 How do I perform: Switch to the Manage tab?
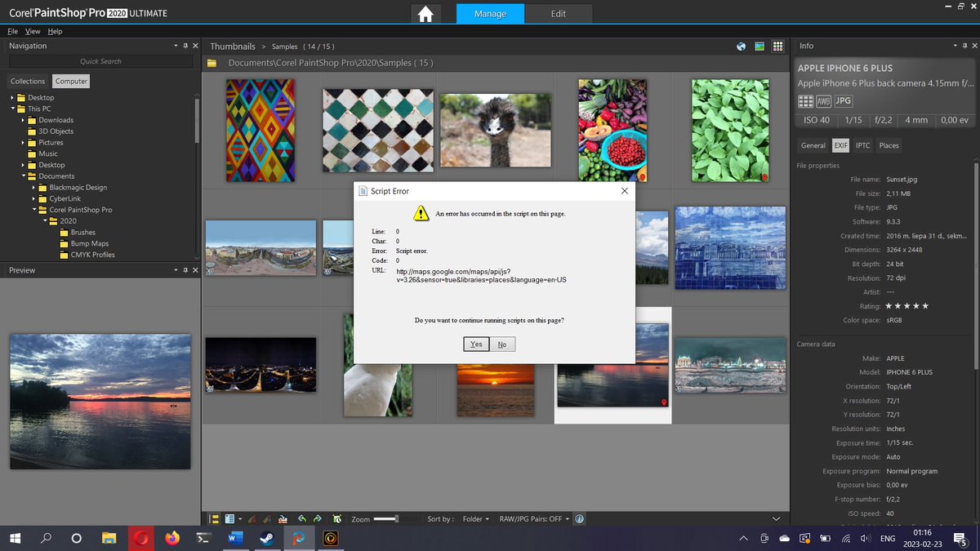pyautogui.click(x=490, y=14)
